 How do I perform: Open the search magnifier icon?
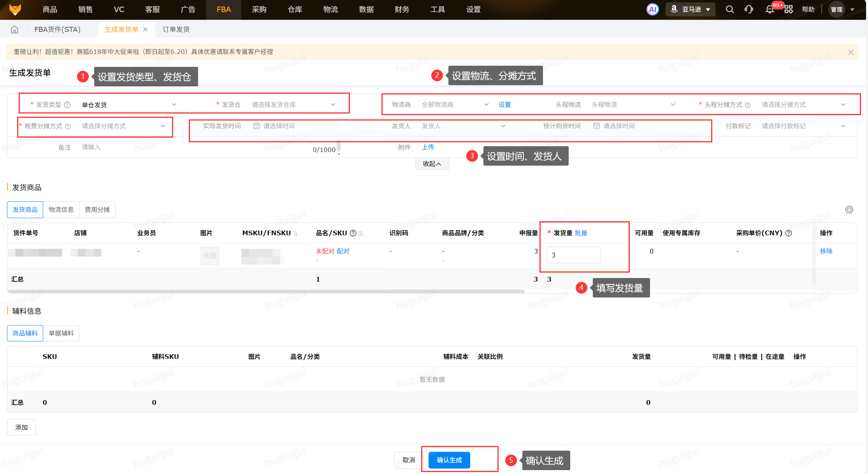pos(730,9)
